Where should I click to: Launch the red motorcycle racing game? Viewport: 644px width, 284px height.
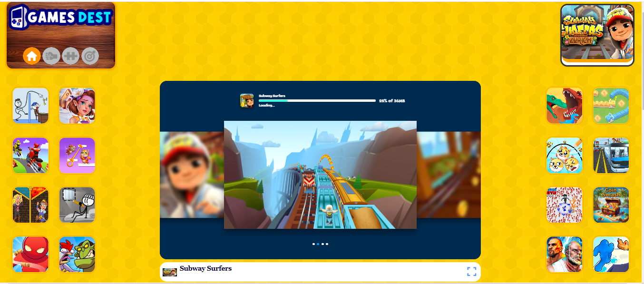pos(30,155)
